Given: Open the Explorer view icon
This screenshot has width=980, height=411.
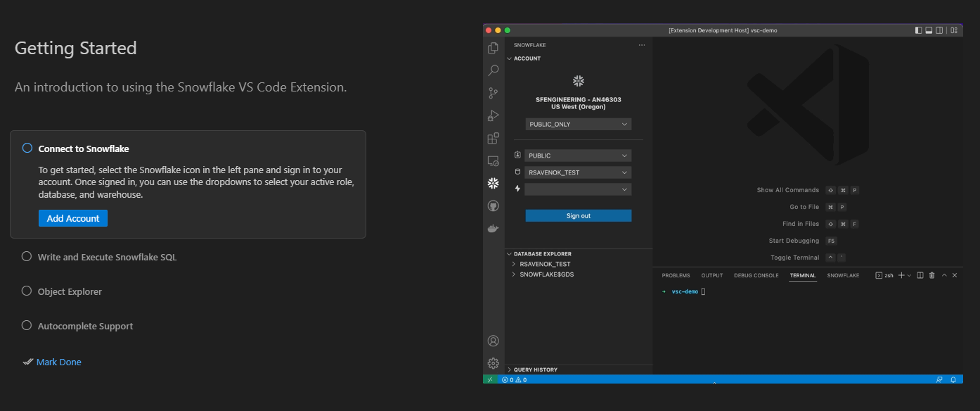Looking at the screenshot, I should tap(493, 47).
